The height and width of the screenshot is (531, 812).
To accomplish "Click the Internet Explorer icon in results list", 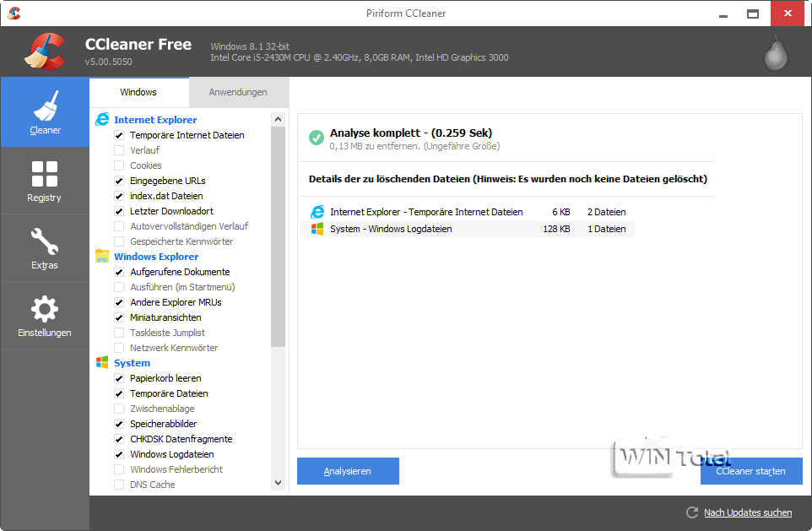I will 317,212.
